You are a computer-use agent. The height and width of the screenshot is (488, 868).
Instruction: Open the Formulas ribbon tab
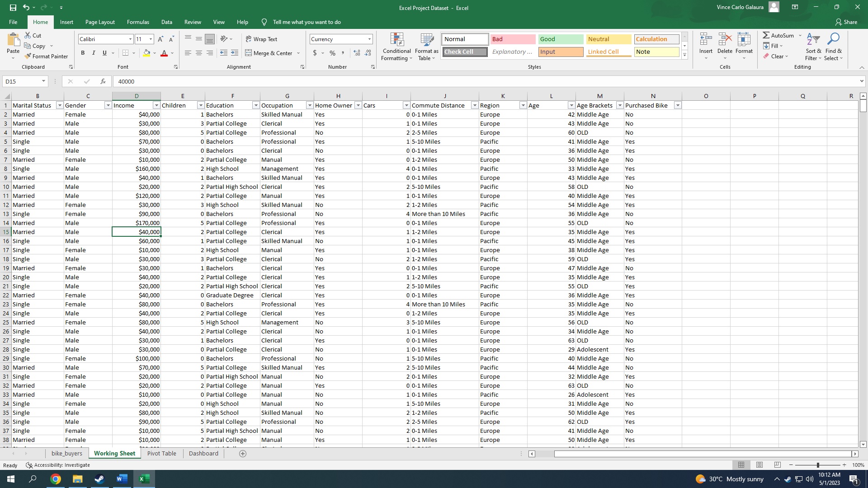[x=138, y=22]
